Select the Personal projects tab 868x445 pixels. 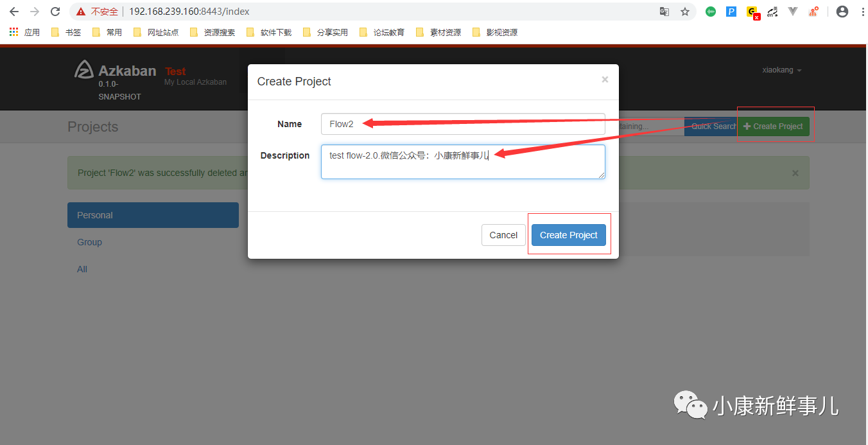click(153, 215)
